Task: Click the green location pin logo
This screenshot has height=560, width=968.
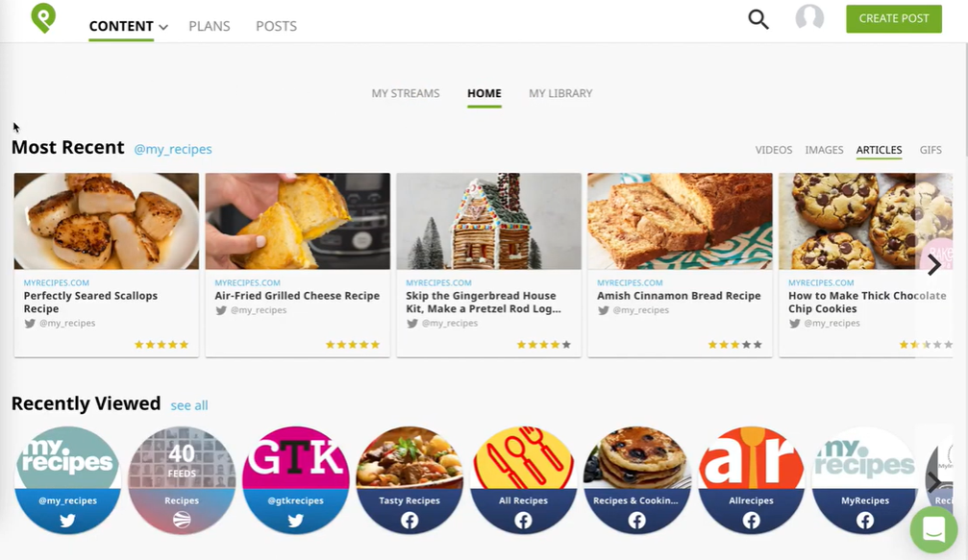Action: [43, 18]
